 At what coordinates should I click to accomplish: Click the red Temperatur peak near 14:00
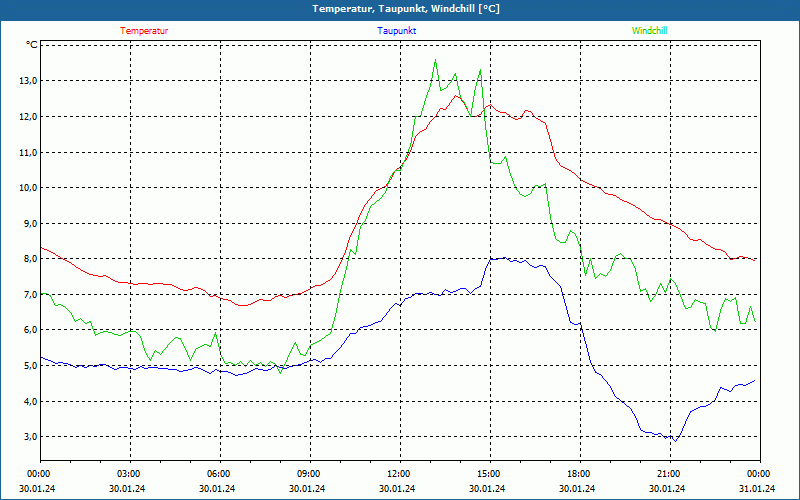[x=457, y=95]
